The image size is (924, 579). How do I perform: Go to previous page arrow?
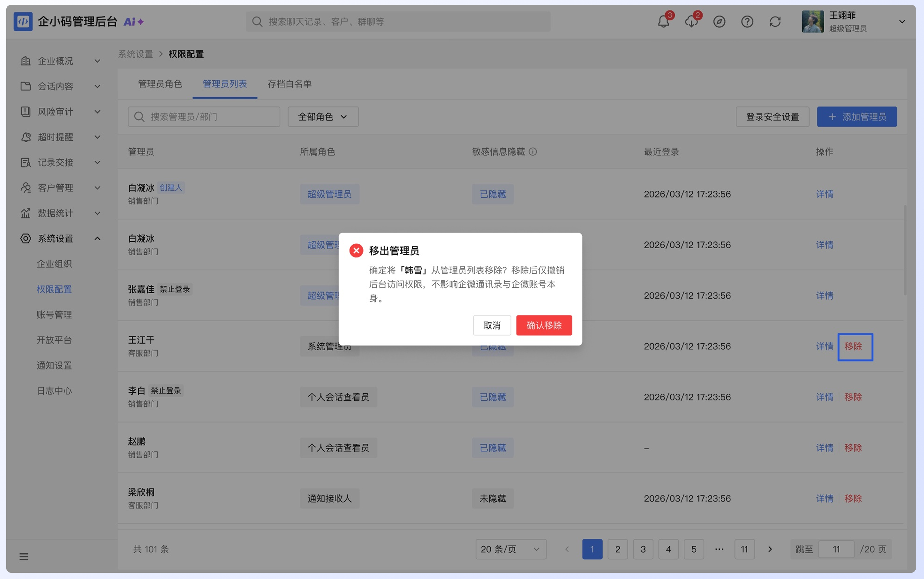click(567, 549)
